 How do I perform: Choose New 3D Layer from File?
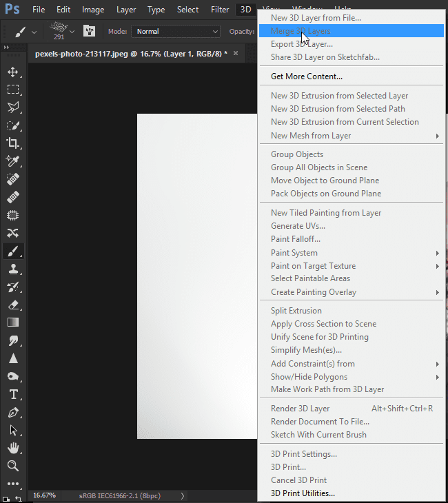[x=316, y=17]
